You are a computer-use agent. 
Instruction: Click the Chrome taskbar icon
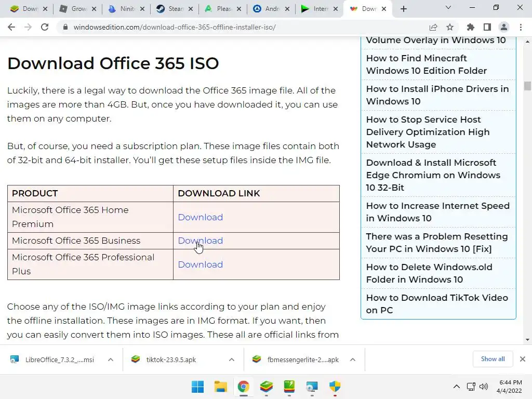(243, 387)
